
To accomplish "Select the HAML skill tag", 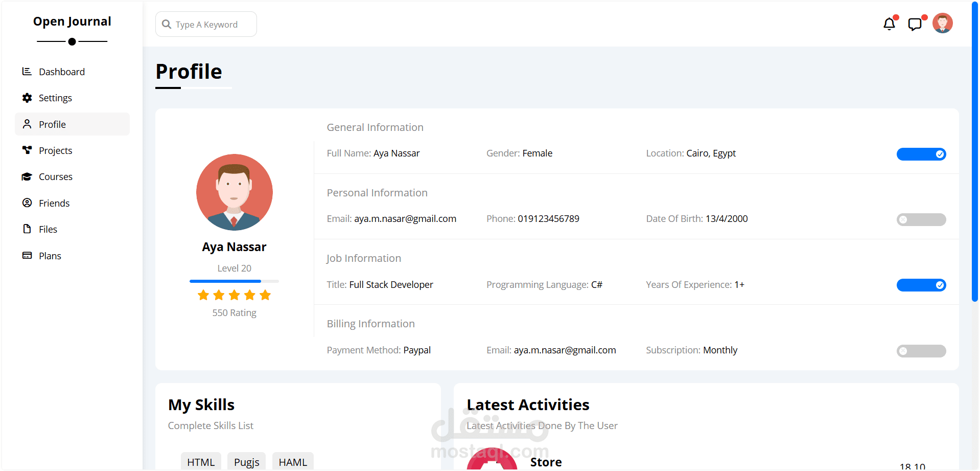I will pyautogui.click(x=293, y=462).
